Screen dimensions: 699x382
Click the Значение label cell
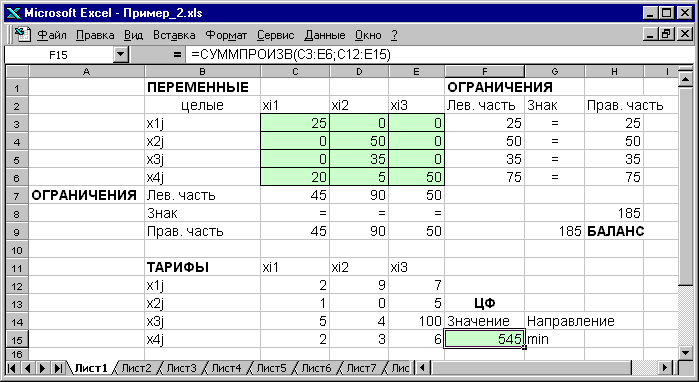click(x=485, y=321)
